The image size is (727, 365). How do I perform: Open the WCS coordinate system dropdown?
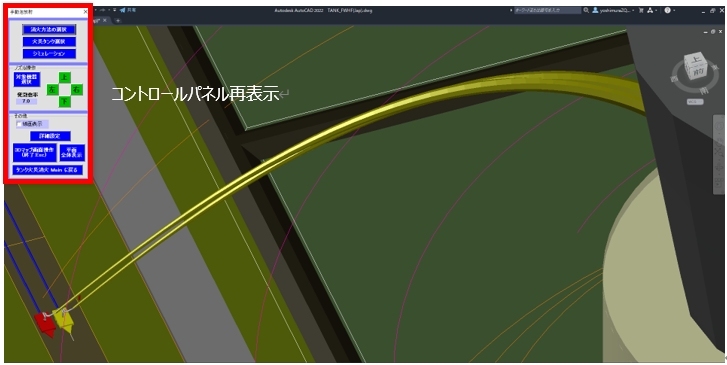[x=695, y=102]
